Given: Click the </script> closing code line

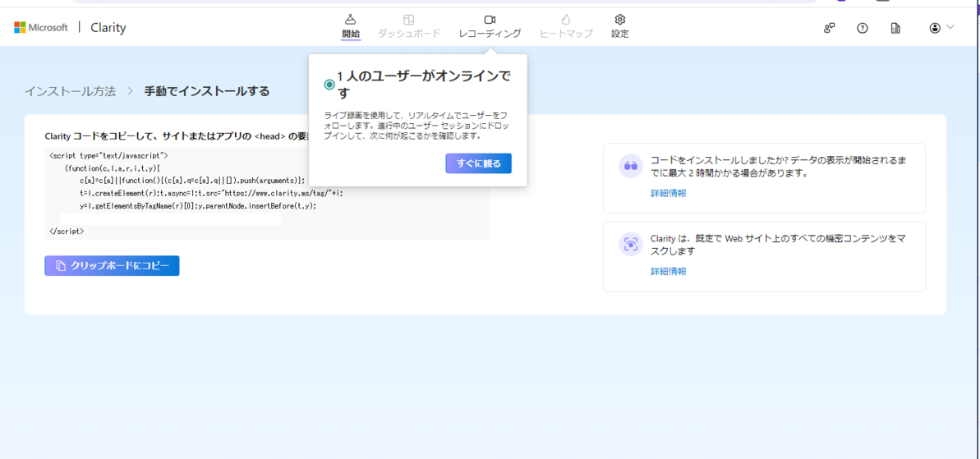Looking at the screenshot, I should pyautogui.click(x=67, y=231).
